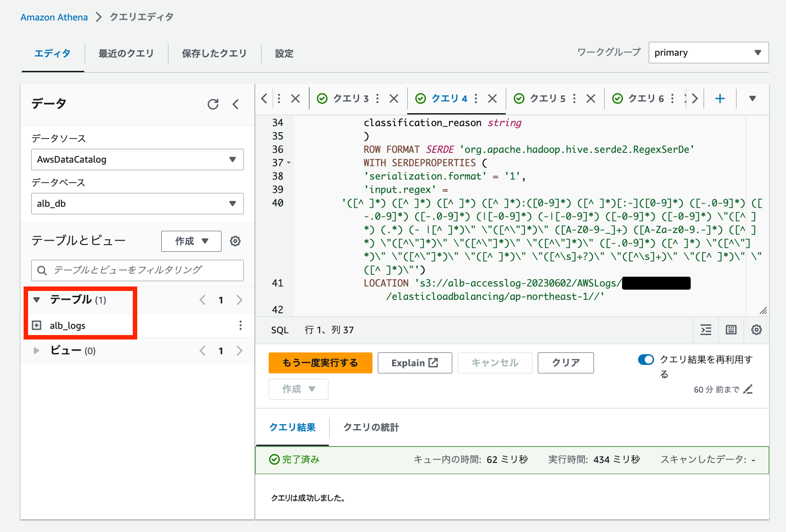Open the Explain view
This screenshot has width=786, height=532.
click(x=414, y=363)
